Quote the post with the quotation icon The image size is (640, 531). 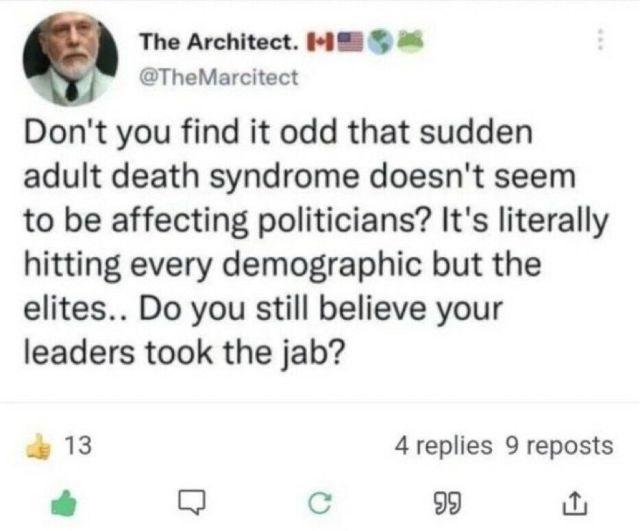(447, 503)
